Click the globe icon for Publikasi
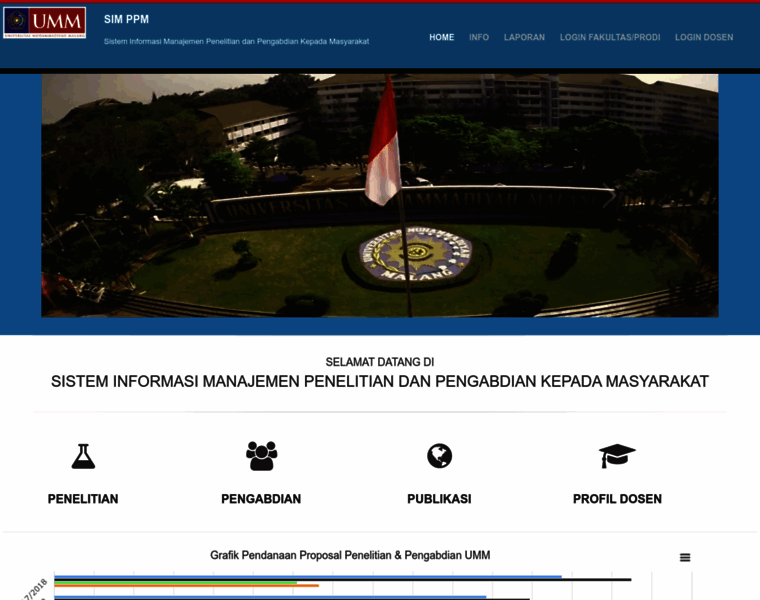 tap(439, 456)
